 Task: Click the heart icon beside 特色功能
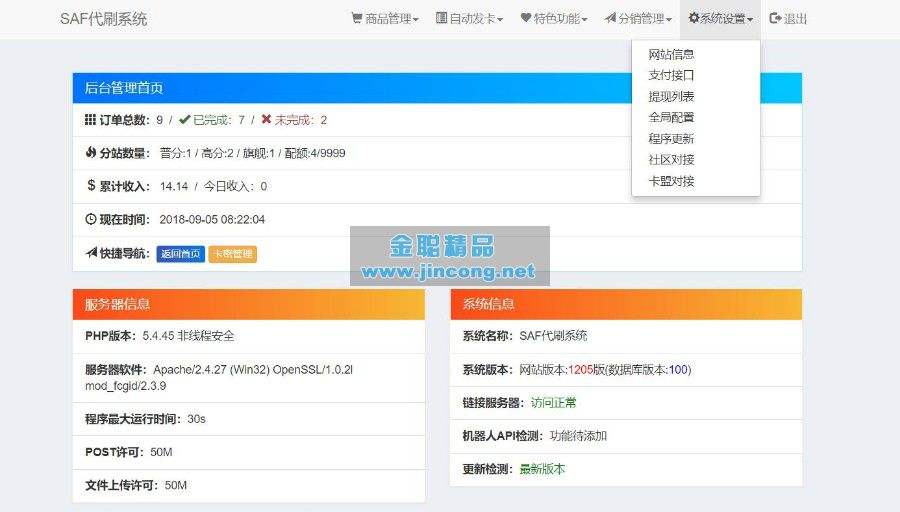tap(526, 18)
